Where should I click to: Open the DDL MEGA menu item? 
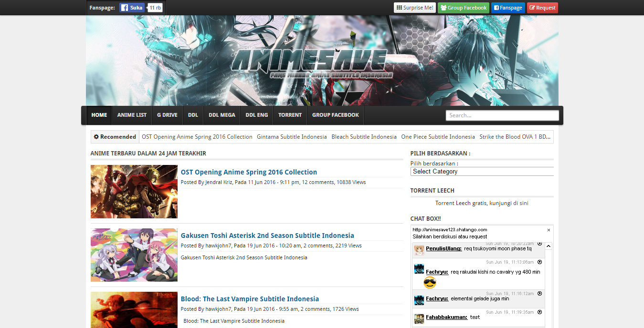click(222, 115)
